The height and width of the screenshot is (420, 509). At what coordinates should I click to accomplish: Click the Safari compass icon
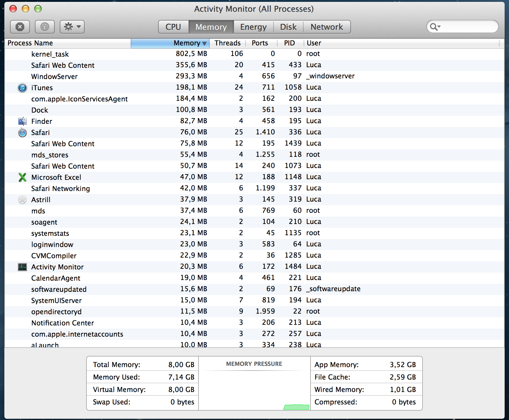[x=22, y=133]
